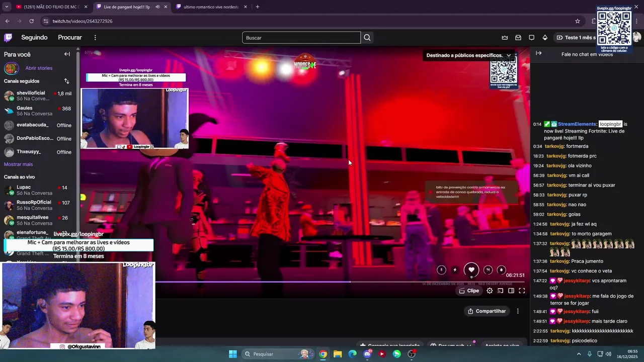644x362 pixels.
Task: Click the search magnifier button
Action: pyautogui.click(x=367, y=38)
